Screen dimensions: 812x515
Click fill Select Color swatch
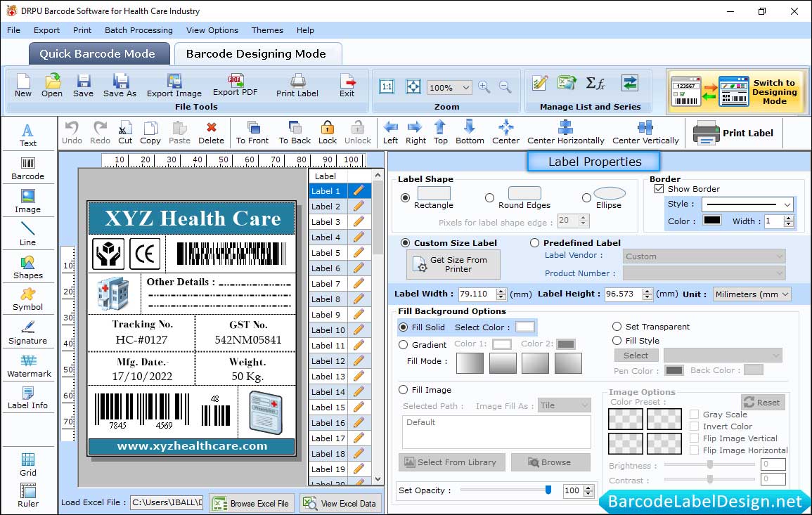pyautogui.click(x=525, y=327)
